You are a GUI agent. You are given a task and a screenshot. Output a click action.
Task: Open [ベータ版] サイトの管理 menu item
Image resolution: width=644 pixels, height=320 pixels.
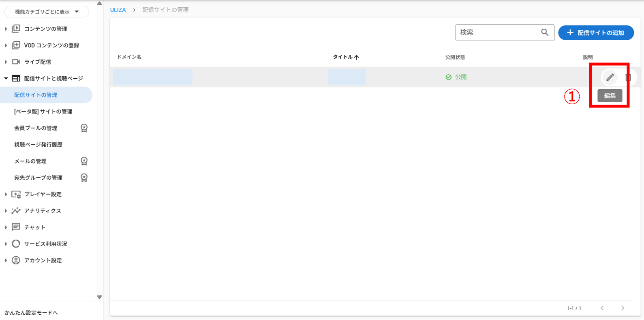click(x=43, y=112)
